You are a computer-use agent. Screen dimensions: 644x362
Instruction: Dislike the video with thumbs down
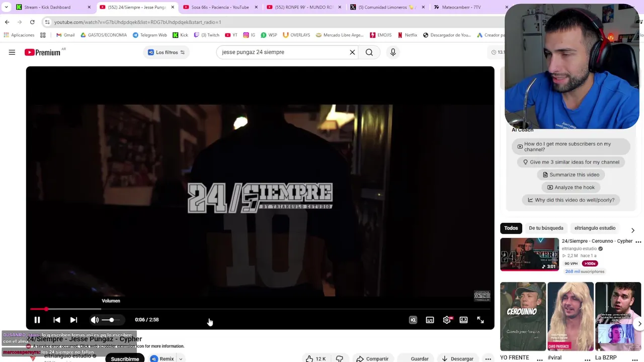pyautogui.click(x=340, y=358)
